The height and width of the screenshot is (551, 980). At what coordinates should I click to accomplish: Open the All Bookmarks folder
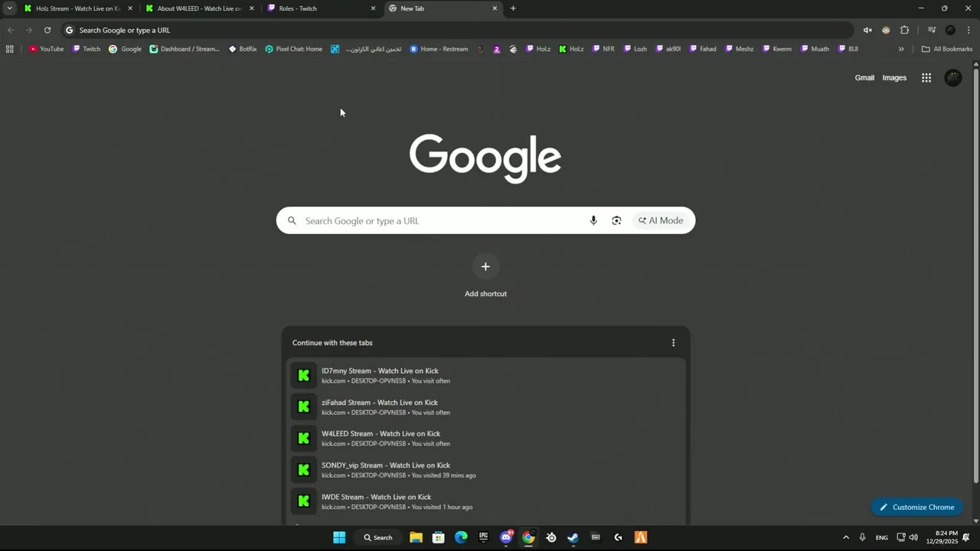tap(947, 49)
